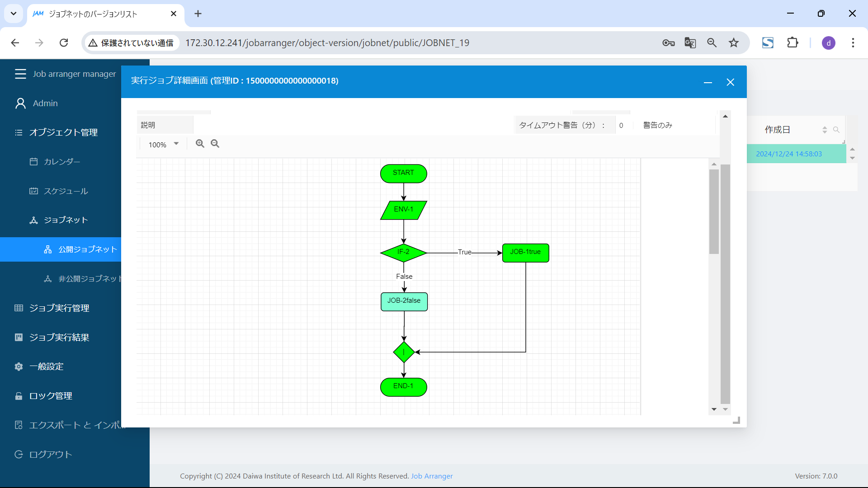Click ログアウト to sign out
The width and height of the screenshot is (868, 488).
pyautogui.click(x=51, y=455)
